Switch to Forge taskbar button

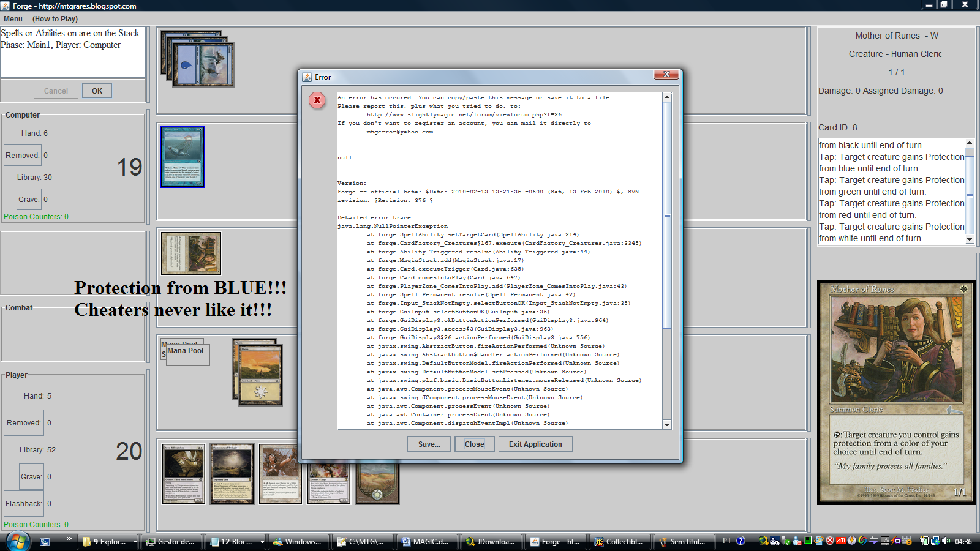coord(554,542)
